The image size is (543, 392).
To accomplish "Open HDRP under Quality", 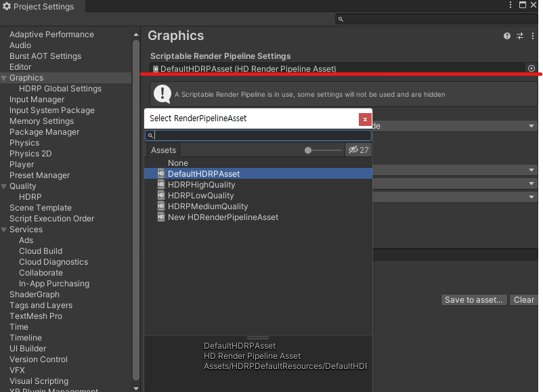I will (x=30, y=197).
